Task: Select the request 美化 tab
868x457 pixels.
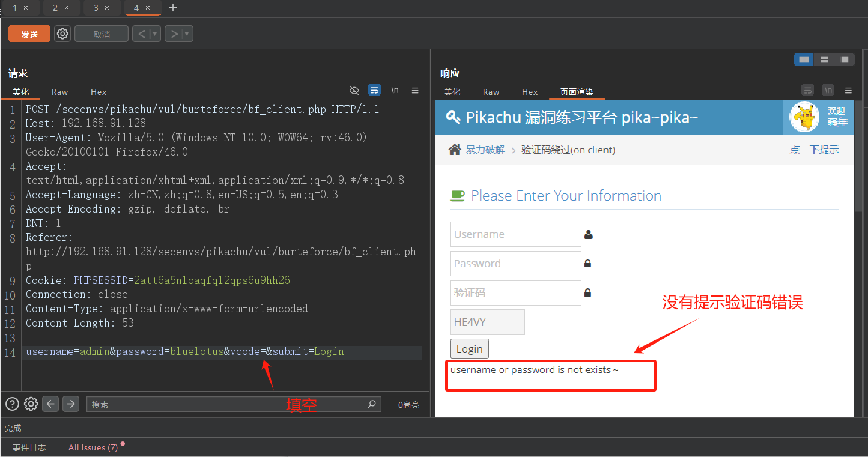Action: point(21,92)
